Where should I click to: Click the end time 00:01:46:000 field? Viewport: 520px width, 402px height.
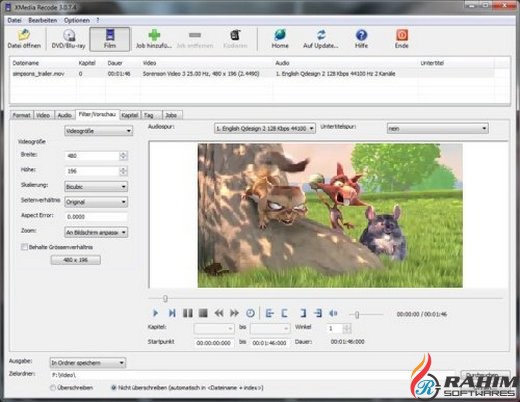point(270,343)
